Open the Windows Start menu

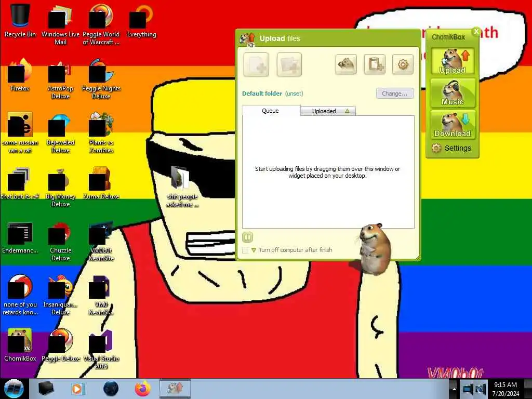pos(14,389)
